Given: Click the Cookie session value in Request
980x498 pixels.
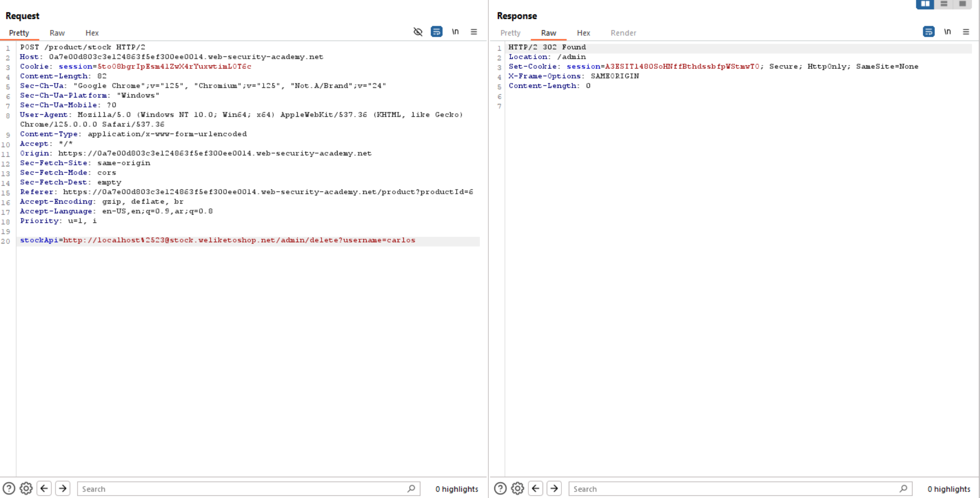Looking at the screenshot, I should (174, 67).
